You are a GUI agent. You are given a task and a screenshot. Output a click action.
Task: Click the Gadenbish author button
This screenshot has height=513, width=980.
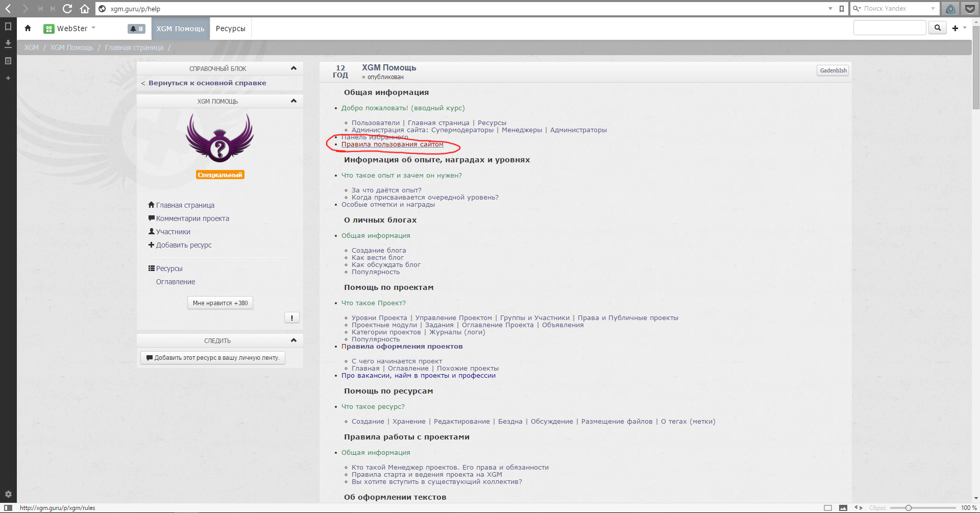[833, 70]
